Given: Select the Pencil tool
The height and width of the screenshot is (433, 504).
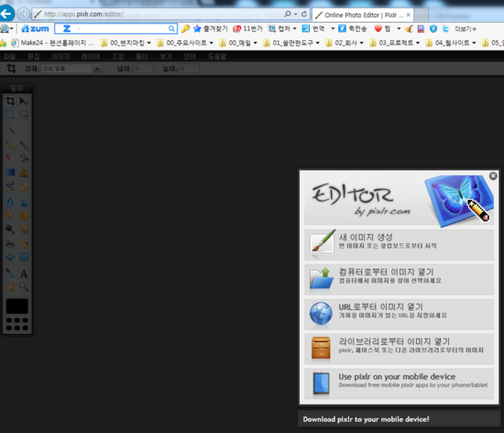Looking at the screenshot, I should pyautogui.click(x=10, y=145).
